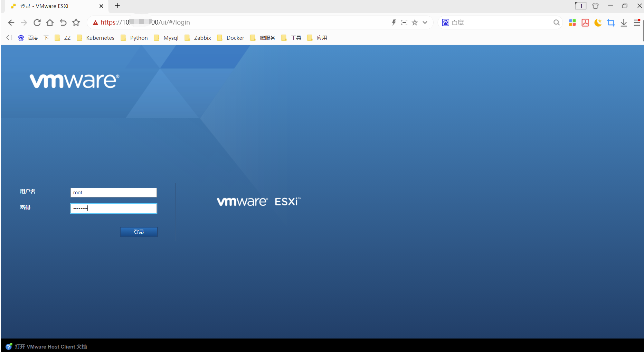Open the ZZ bookmark folder

point(63,38)
